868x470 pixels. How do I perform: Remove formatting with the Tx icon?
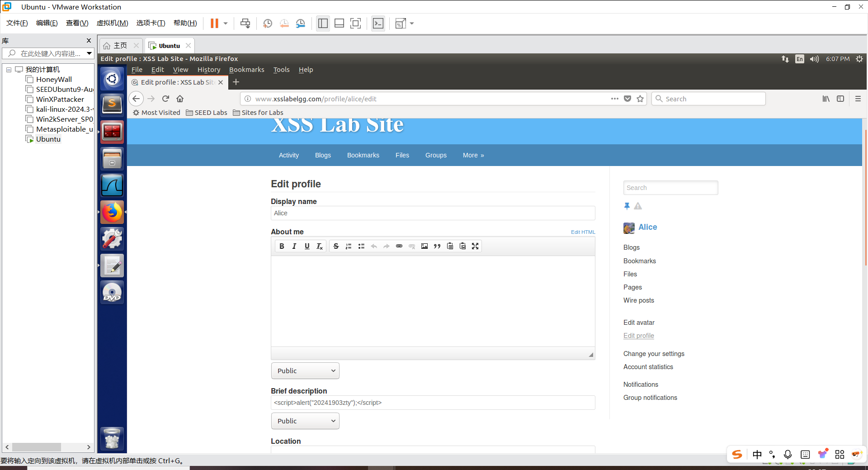(x=320, y=246)
